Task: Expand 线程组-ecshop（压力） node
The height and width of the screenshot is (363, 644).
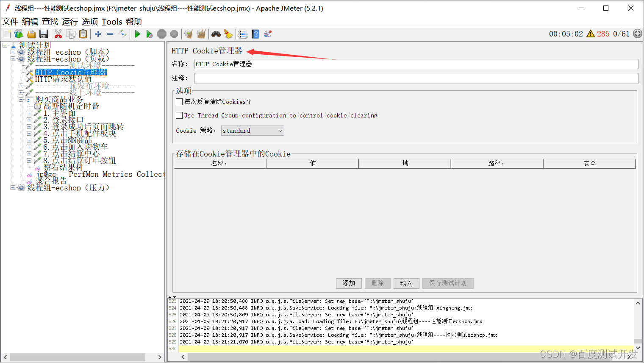Action: [x=13, y=187]
